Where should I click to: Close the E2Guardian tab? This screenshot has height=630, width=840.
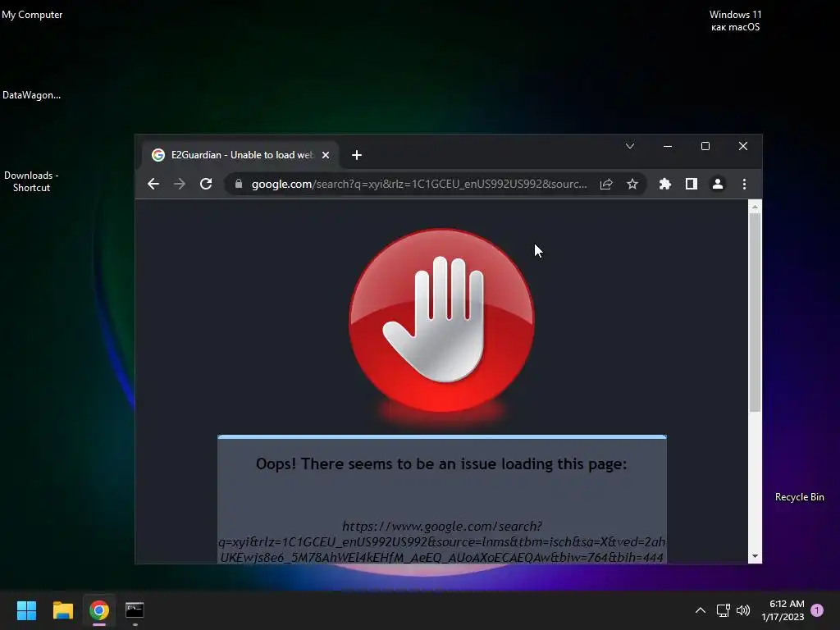(325, 155)
